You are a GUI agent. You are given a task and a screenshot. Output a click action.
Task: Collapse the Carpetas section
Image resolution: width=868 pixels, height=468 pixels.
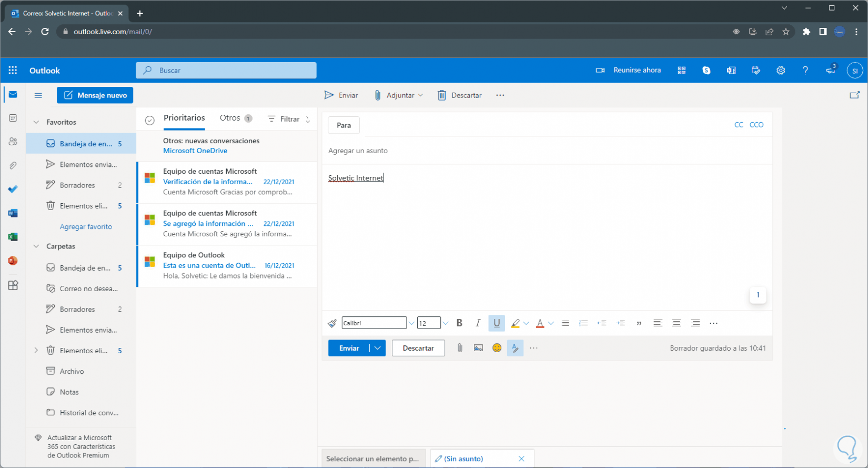tap(36, 246)
